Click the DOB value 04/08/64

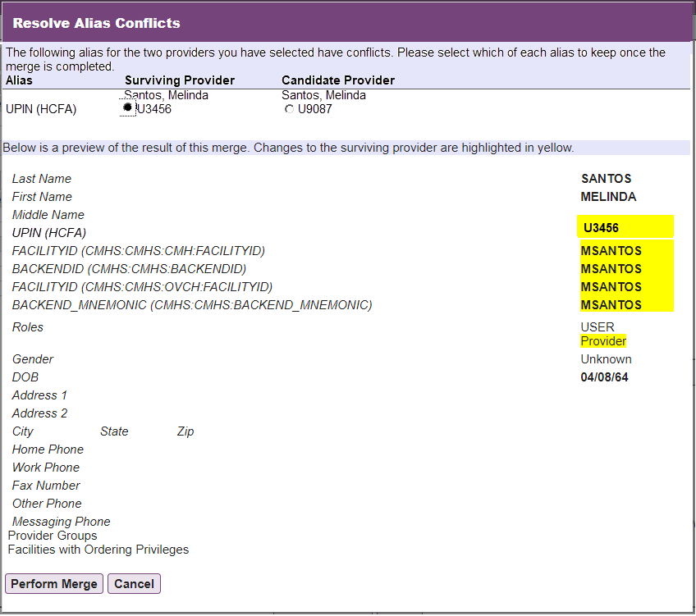click(605, 377)
